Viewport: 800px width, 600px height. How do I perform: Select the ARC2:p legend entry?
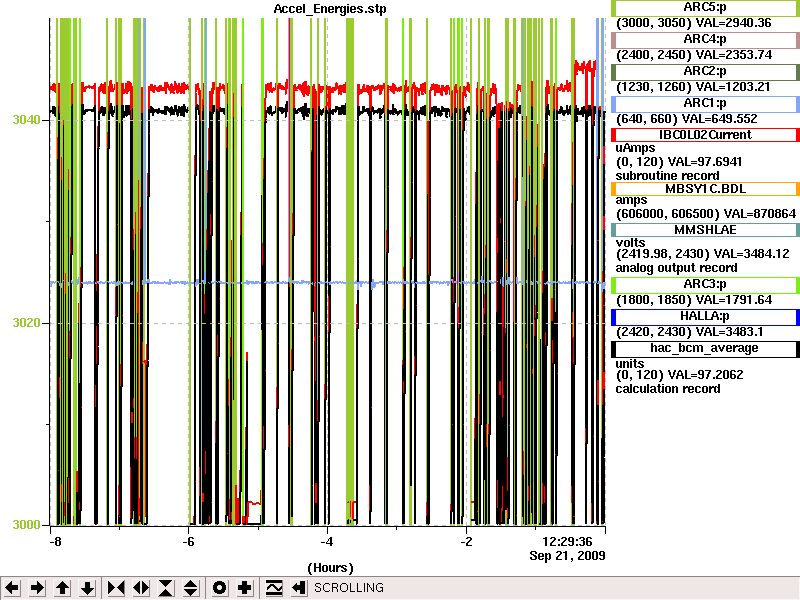tap(705, 71)
